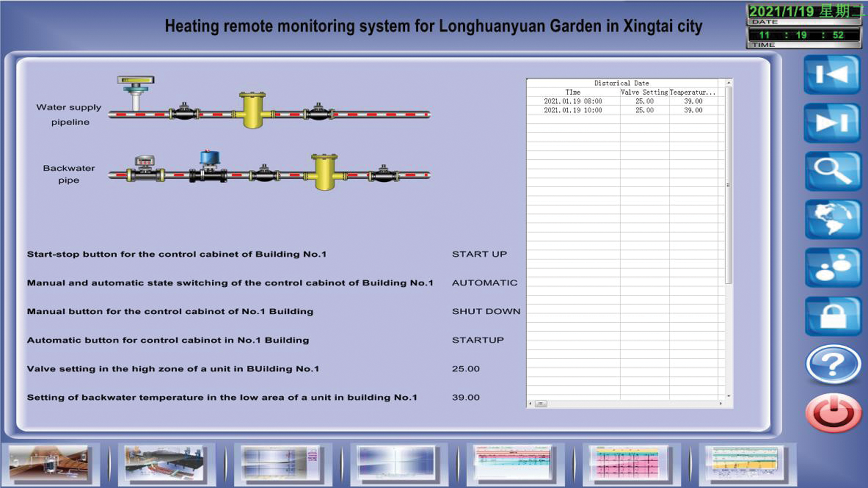
Task: Open help with the question mark icon
Action: (x=833, y=364)
